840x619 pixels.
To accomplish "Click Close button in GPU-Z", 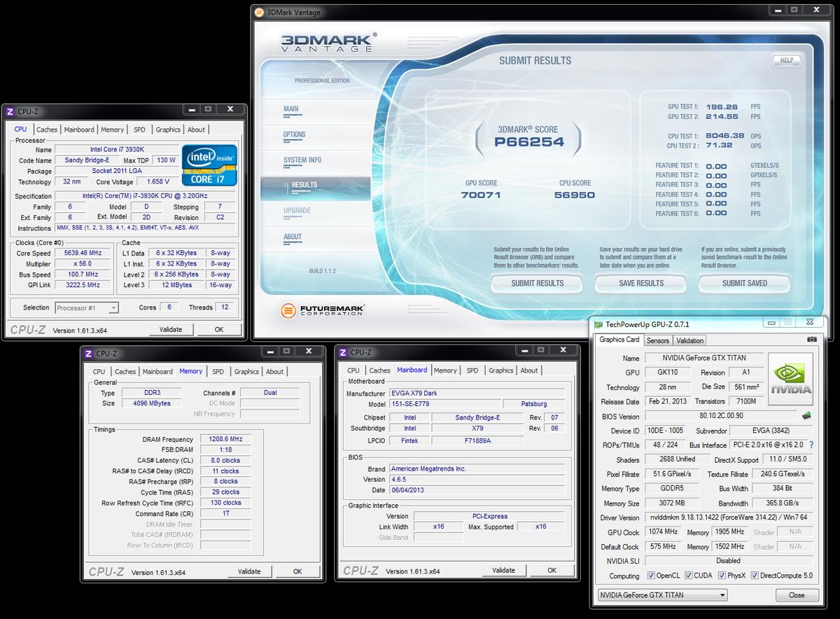I will point(797,595).
